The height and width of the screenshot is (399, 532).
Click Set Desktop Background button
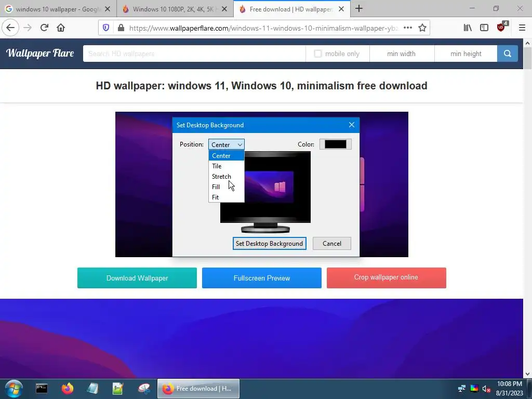click(x=270, y=244)
